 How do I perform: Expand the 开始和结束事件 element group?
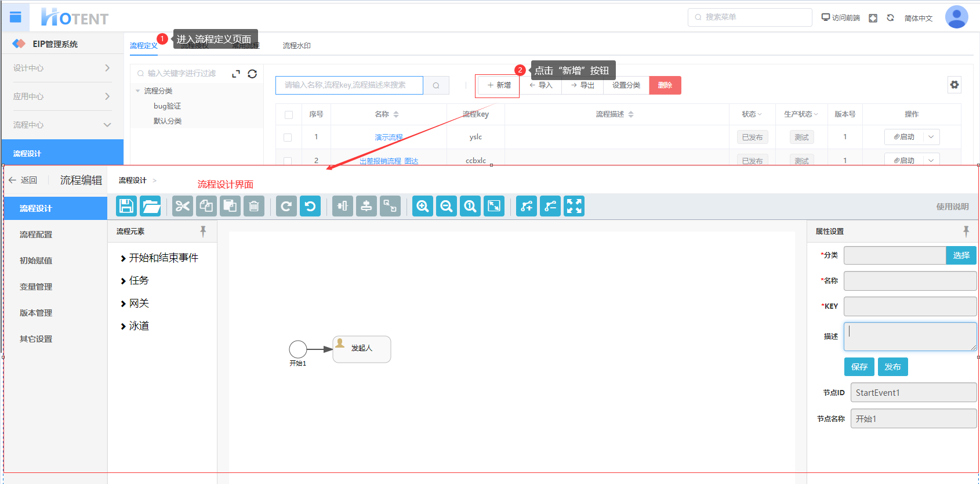click(x=159, y=258)
